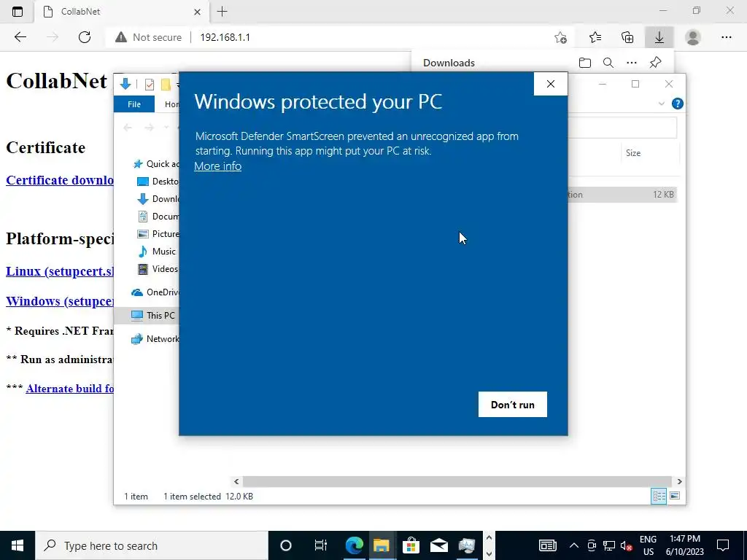Image resolution: width=747 pixels, height=560 pixels.
Task: Click the More info link in SmartScreen dialog
Action: click(217, 166)
